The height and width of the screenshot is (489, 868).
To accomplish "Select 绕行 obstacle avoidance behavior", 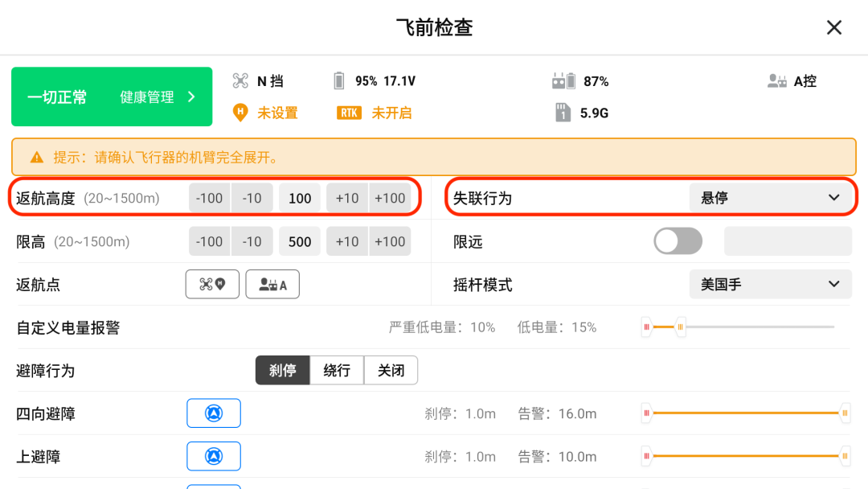I will 337,370.
